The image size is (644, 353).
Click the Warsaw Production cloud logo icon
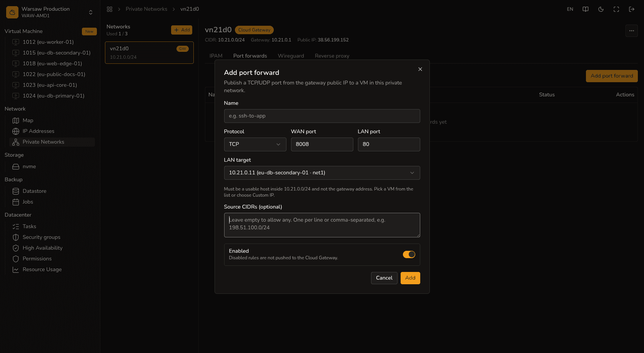pos(12,12)
